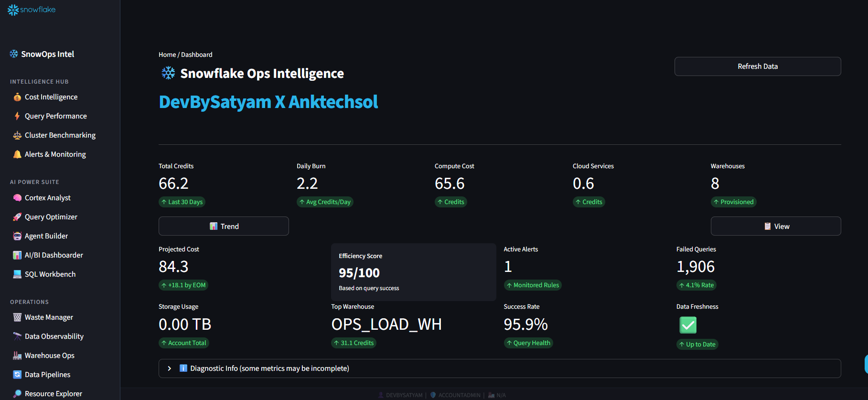
Task: Click the Total Credits value 66.2
Action: coord(173,184)
